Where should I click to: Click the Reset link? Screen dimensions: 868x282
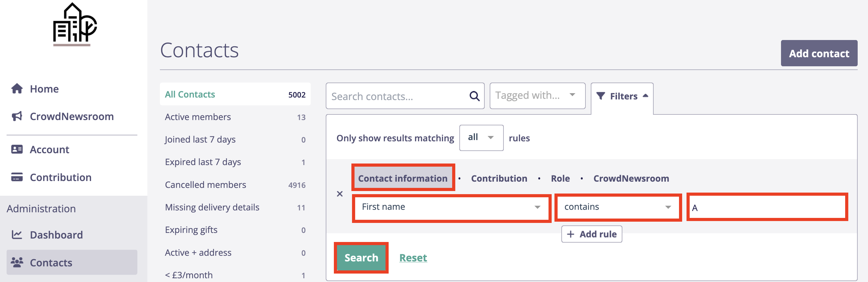click(413, 258)
